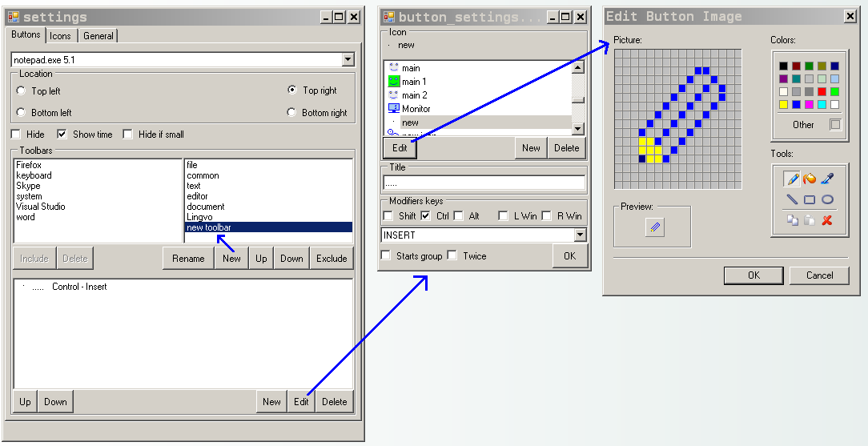Image resolution: width=868 pixels, height=446 pixels.
Task: Choose Top left location
Action: (21, 90)
